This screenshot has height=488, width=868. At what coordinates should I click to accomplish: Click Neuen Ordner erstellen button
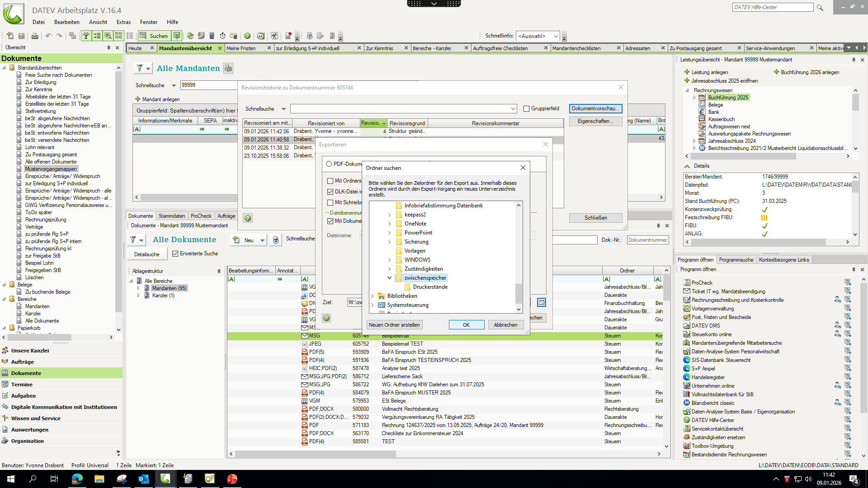pos(394,325)
